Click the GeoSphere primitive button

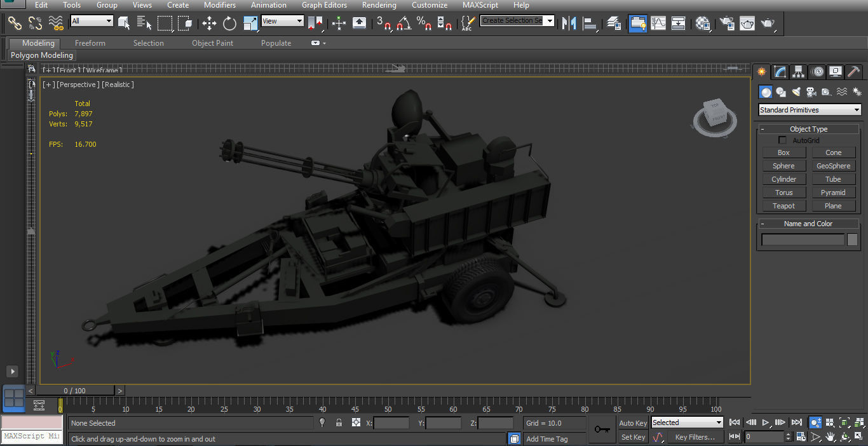tap(833, 166)
